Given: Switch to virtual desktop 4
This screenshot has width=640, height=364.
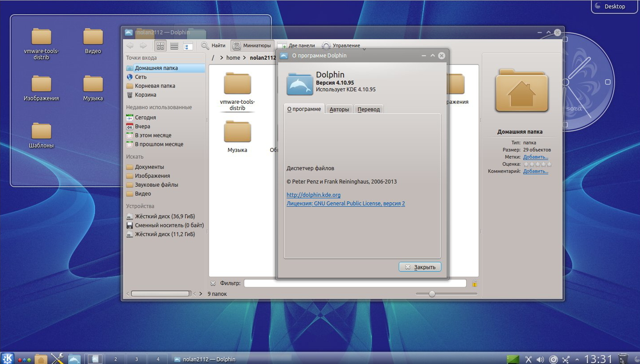Looking at the screenshot, I should (158, 359).
